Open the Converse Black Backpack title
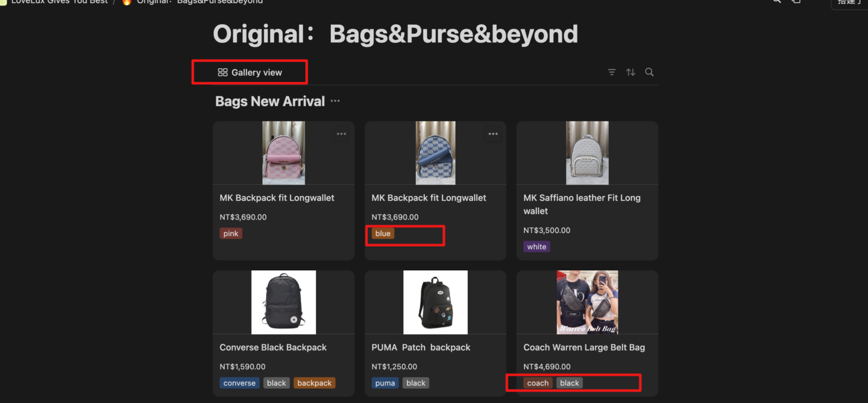Image resolution: width=868 pixels, height=403 pixels. pyautogui.click(x=273, y=347)
